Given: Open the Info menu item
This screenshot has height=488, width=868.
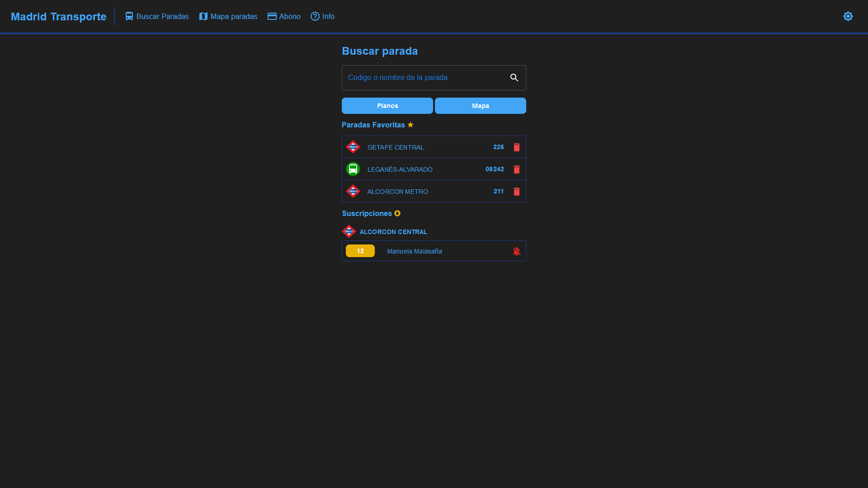Looking at the screenshot, I should pos(323,16).
